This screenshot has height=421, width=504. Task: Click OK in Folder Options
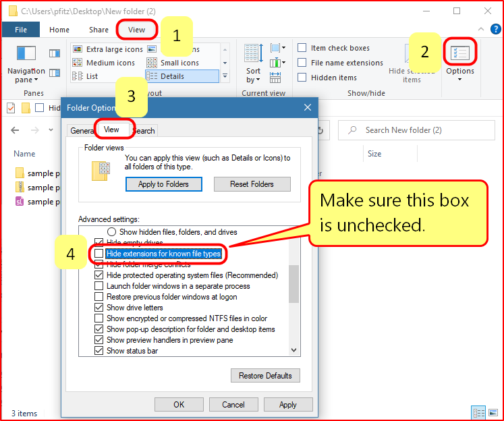[x=179, y=404]
